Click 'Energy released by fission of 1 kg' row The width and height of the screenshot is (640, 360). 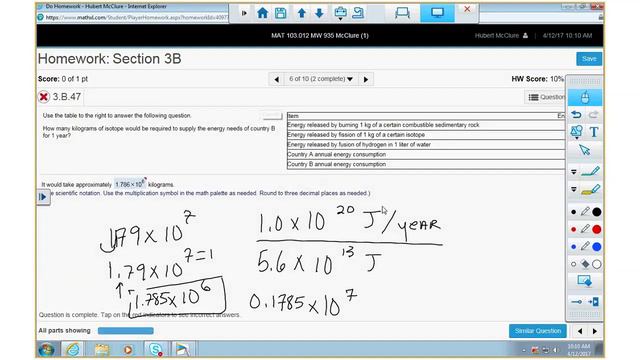426,135
